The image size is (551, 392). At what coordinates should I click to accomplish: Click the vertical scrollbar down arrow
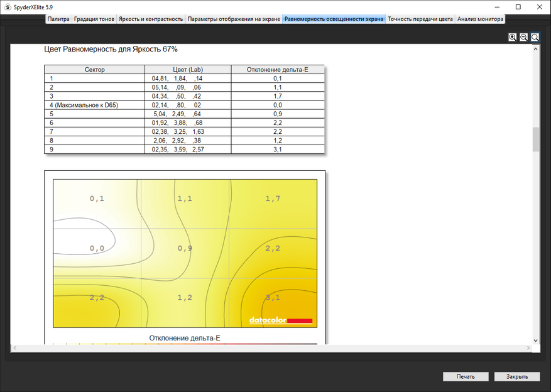[x=535, y=340]
